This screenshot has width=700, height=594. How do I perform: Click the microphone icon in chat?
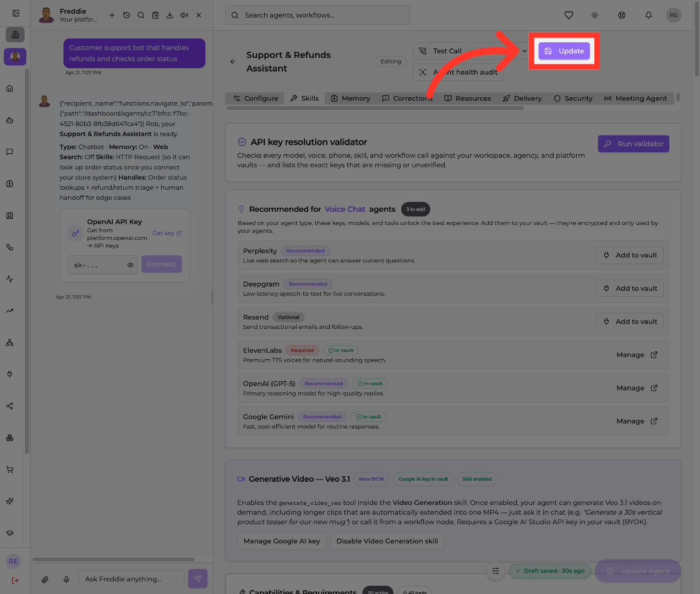(67, 579)
